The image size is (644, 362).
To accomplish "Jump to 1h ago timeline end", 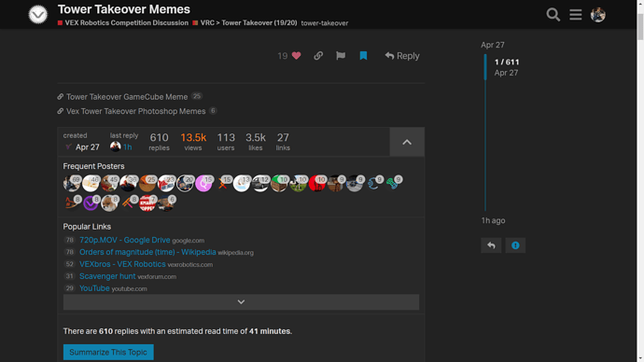I will pyautogui.click(x=493, y=220).
